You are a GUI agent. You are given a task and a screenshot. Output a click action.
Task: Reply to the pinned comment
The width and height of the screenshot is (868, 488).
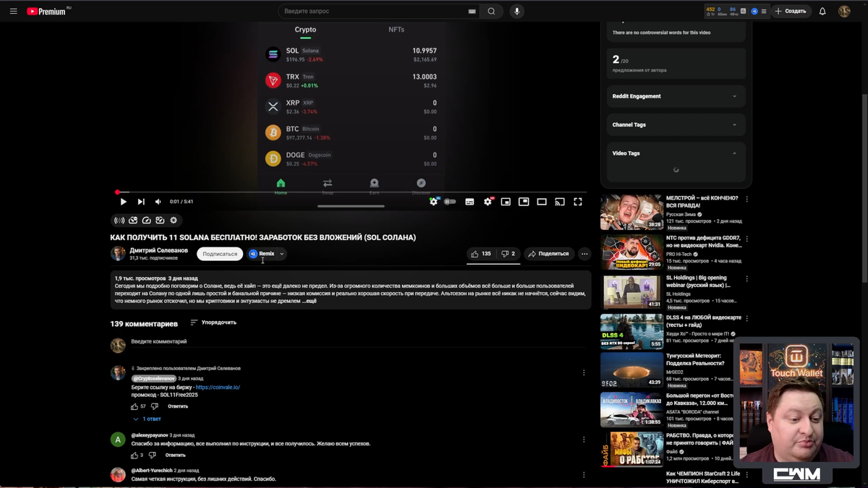178,406
